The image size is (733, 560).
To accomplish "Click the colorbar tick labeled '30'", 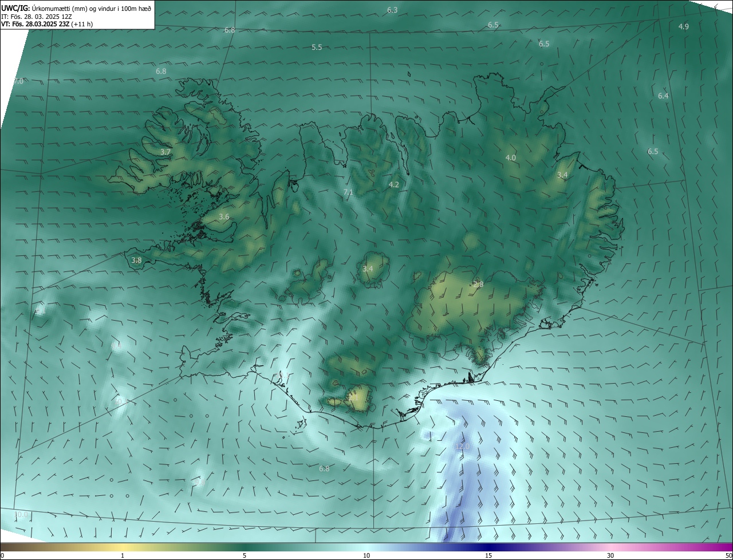I will (610, 555).
